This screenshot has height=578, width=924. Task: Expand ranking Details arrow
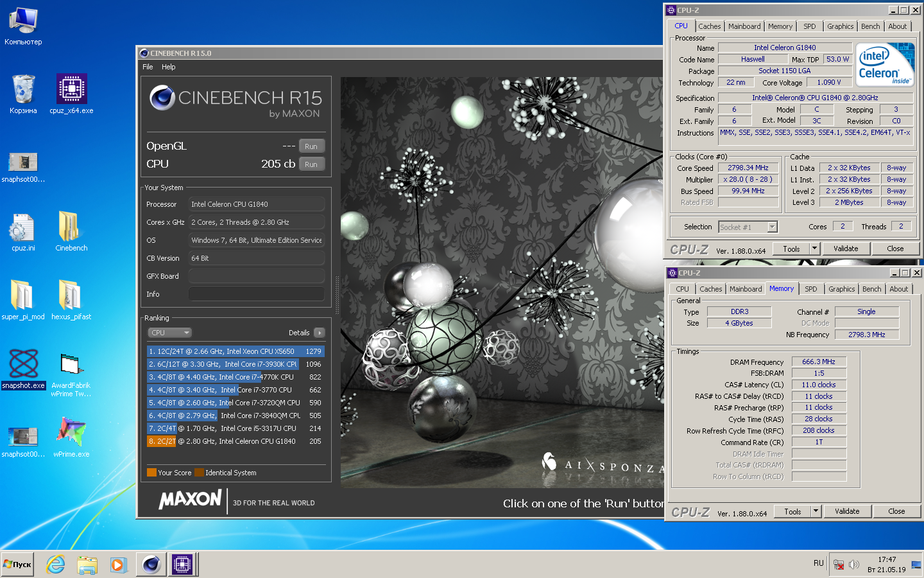(x=320, y=333)
